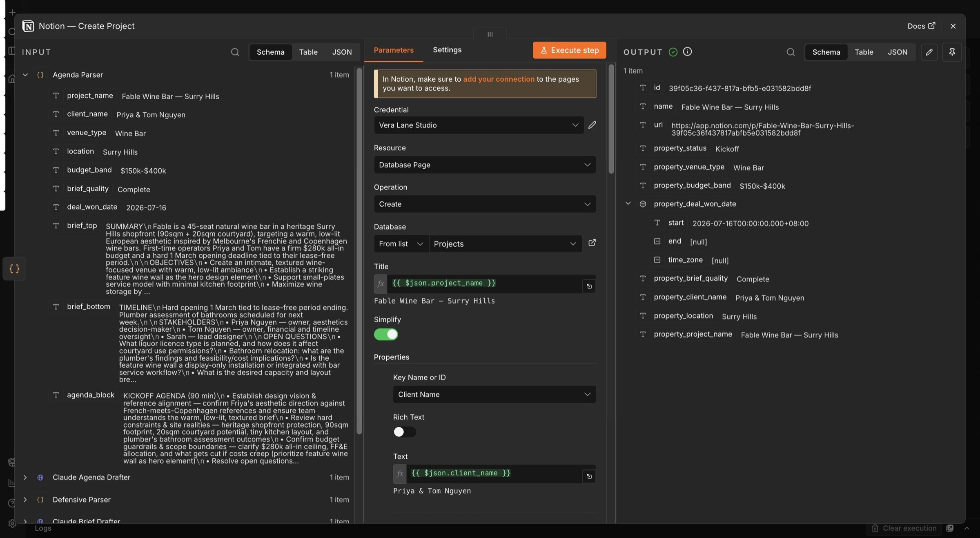Click the start date value in output
Image resolution: width=980 pixels, height=538 pixels.
[751, 223]
